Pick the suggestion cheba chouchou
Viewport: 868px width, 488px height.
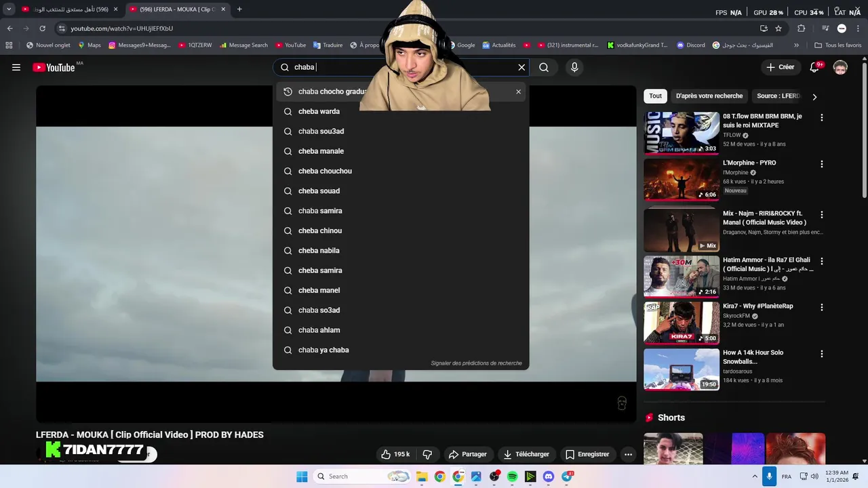pos(401,171)
